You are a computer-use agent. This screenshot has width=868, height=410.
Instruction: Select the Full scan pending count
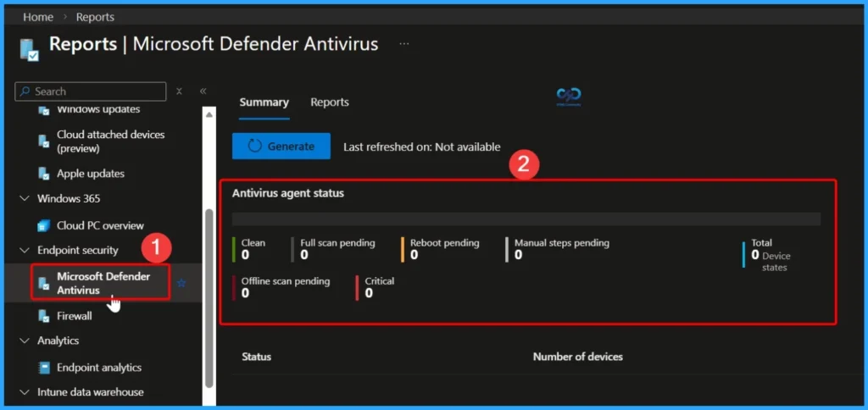(x=304, y=255)
